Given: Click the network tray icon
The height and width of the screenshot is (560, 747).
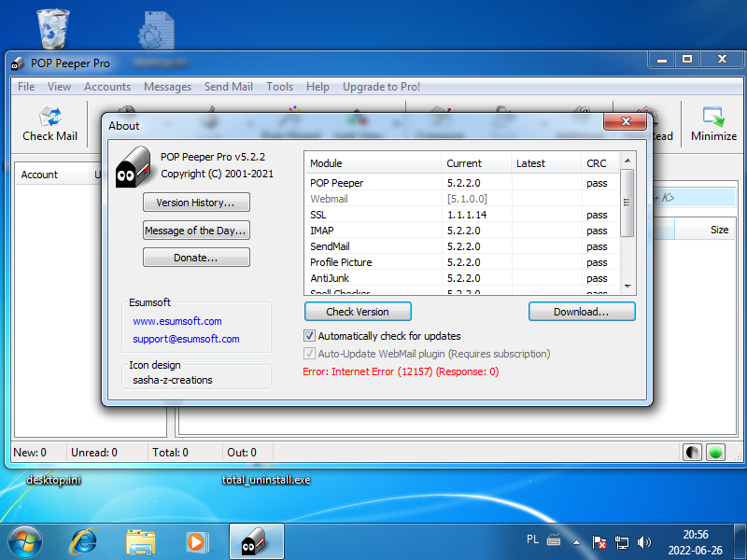Looking at the screenshot, I should tap(621, 542).
